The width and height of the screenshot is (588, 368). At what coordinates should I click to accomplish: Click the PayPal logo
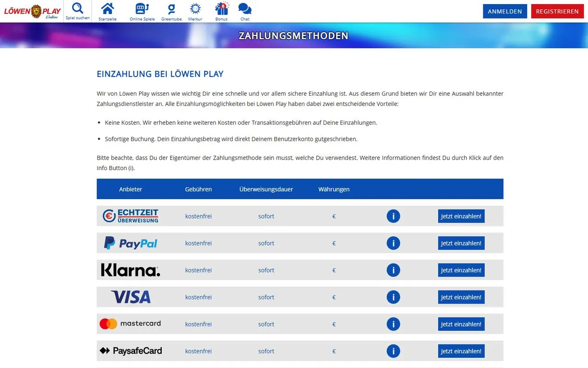pos(130,243)
